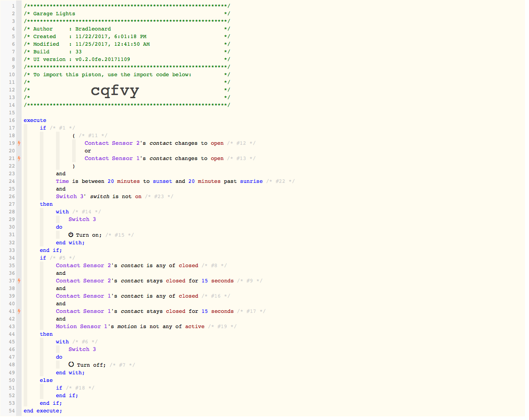Image resolution: width=529 pixels, height=420 pixels.
Task: Click the 'open' value on line 21
Action: point(217,158)
